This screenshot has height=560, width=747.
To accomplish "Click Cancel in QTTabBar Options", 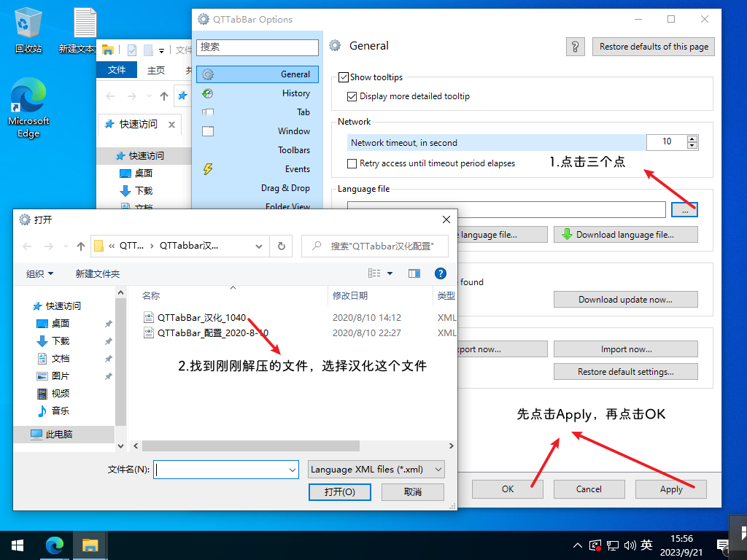I will click(x=589, y=489).
